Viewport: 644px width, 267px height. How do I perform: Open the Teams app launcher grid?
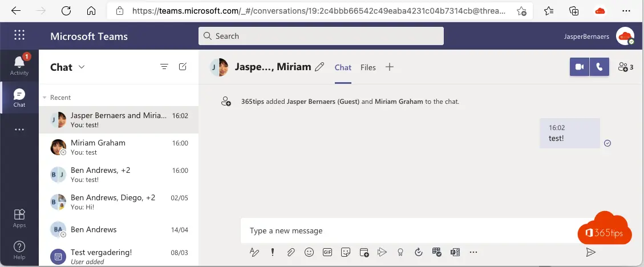19,35
